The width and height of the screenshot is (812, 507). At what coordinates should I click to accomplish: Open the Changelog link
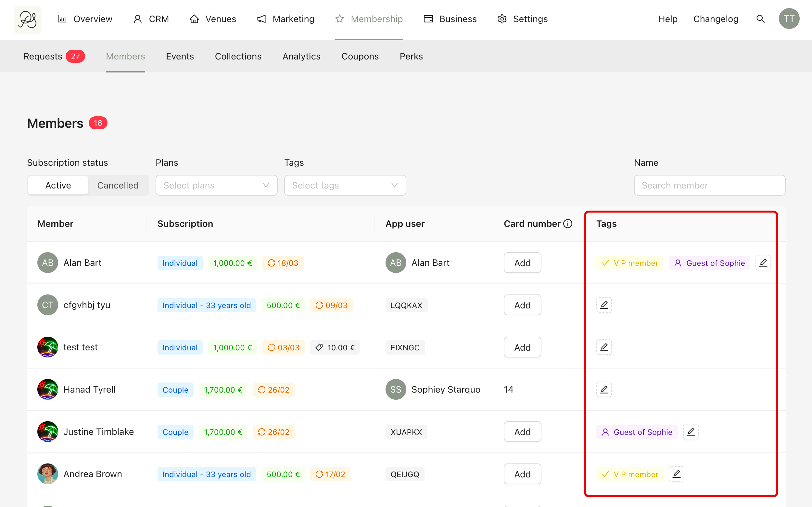click(716, 19)
